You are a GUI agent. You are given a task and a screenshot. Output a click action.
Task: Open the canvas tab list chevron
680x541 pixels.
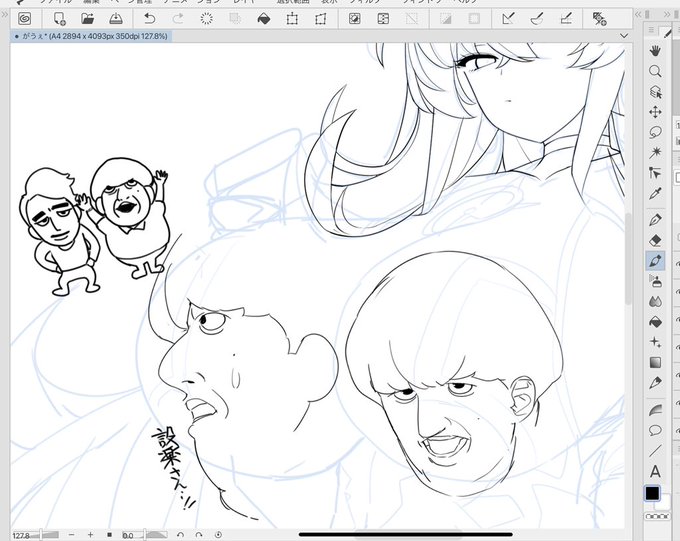pos(624,36)
